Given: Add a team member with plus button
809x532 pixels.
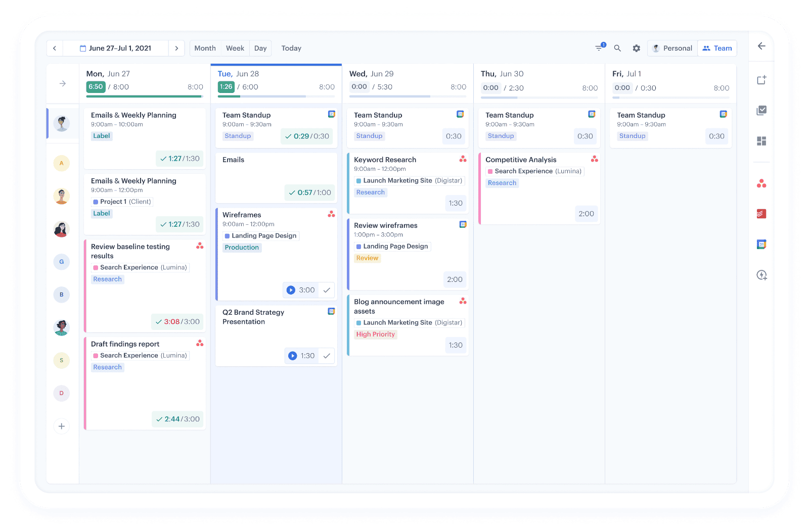Looking at the screenshot, I should coord(62,426).
